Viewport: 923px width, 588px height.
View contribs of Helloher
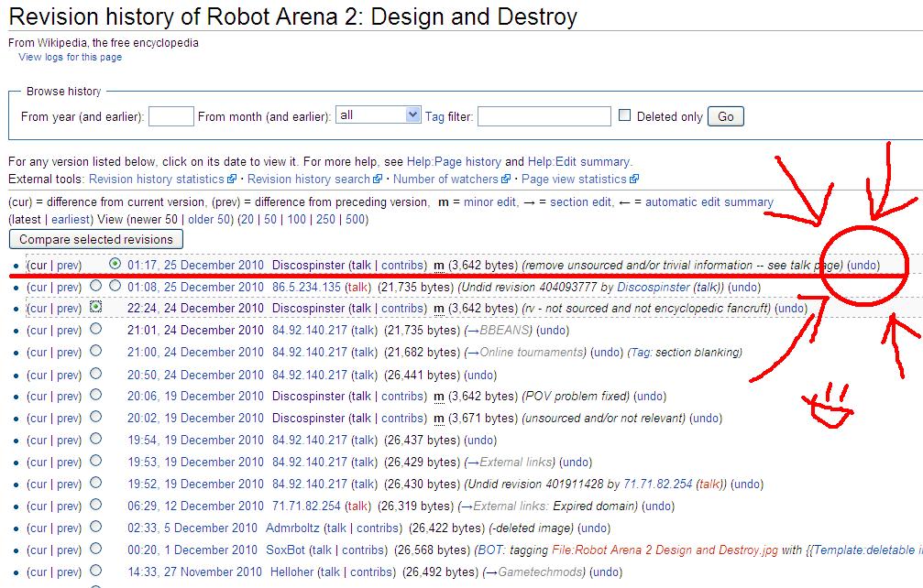[371, 572]
